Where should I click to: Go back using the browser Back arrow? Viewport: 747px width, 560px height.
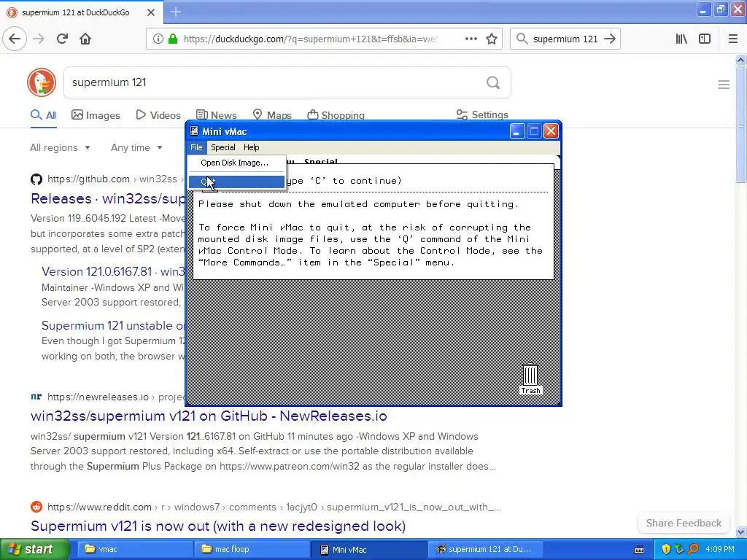pos(15,39)
